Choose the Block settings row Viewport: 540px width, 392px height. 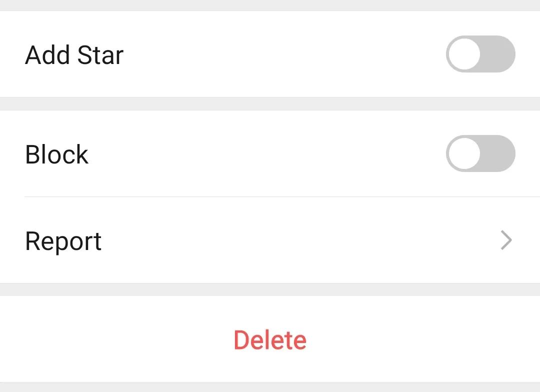pyautogui.click(x=270, y=153)
